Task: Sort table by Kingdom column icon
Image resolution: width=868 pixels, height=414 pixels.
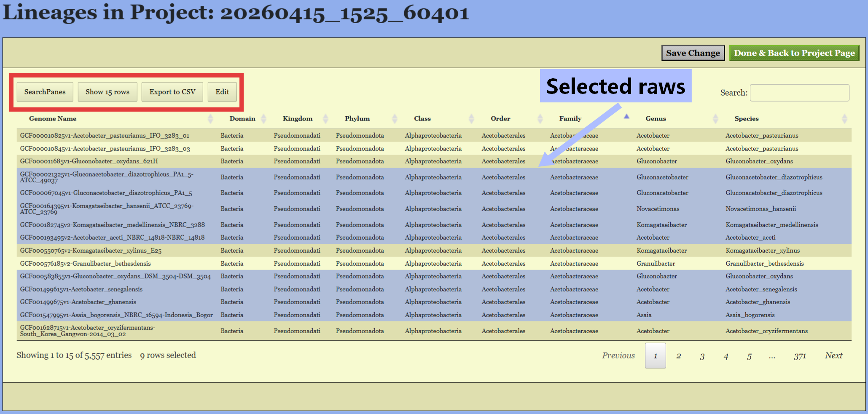Action: tap(325, 119)
